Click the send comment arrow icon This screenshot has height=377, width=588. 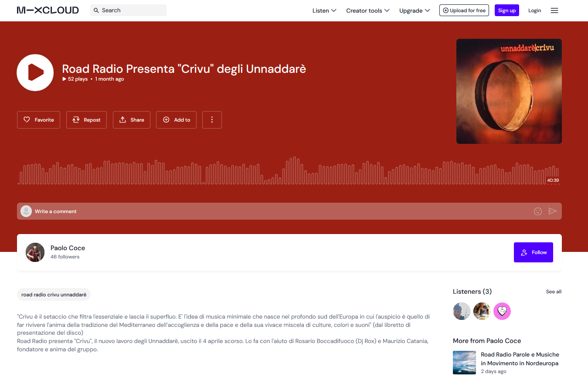(x=553, y=211)
